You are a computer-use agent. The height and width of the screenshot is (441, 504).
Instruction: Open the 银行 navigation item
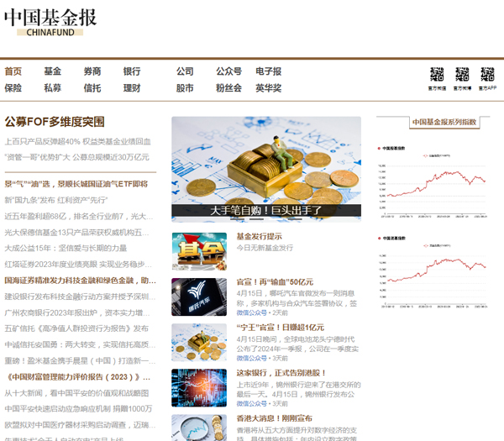[132, 71]
